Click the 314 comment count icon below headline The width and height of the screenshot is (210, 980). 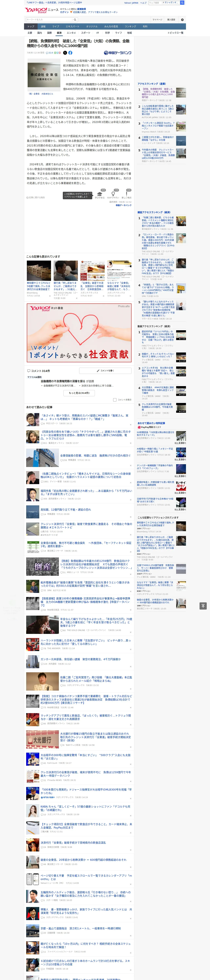[50, 53]
